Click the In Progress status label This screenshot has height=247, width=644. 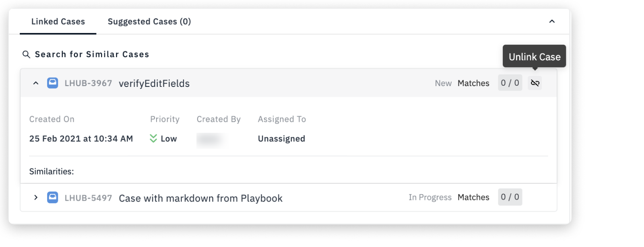(430, 198)
